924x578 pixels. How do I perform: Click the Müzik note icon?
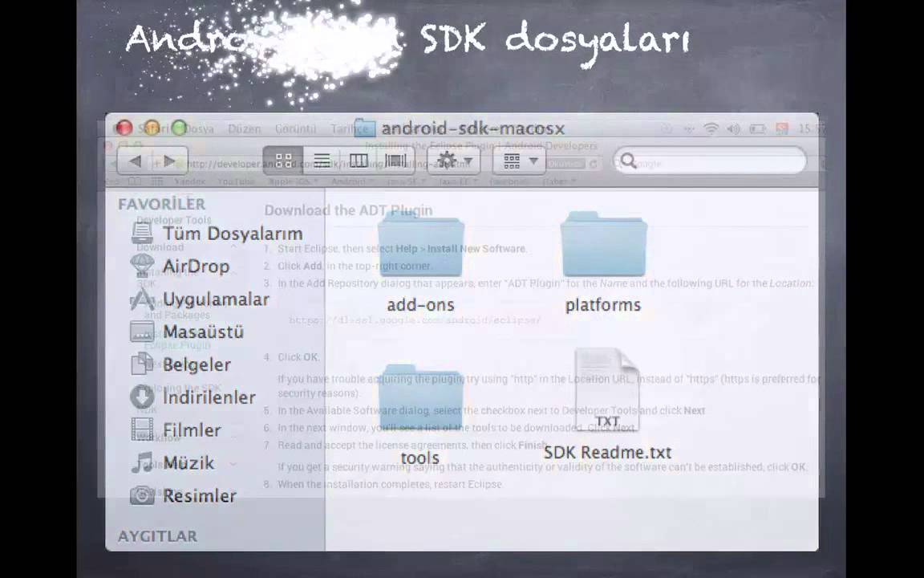click(142, 462)
